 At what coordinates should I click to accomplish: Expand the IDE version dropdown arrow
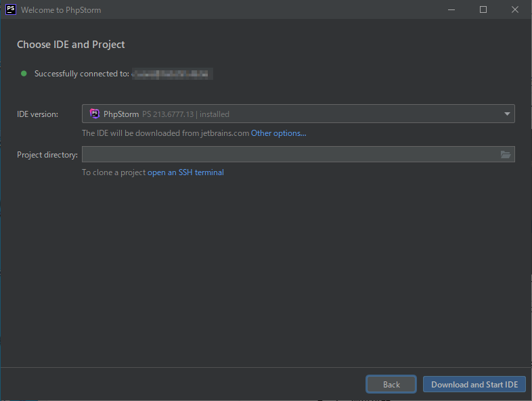click(x=507, y=114)
